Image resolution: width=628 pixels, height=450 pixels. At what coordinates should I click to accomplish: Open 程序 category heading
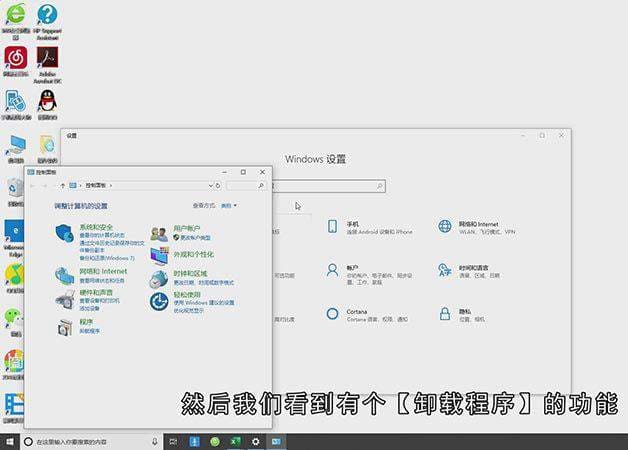86,321
